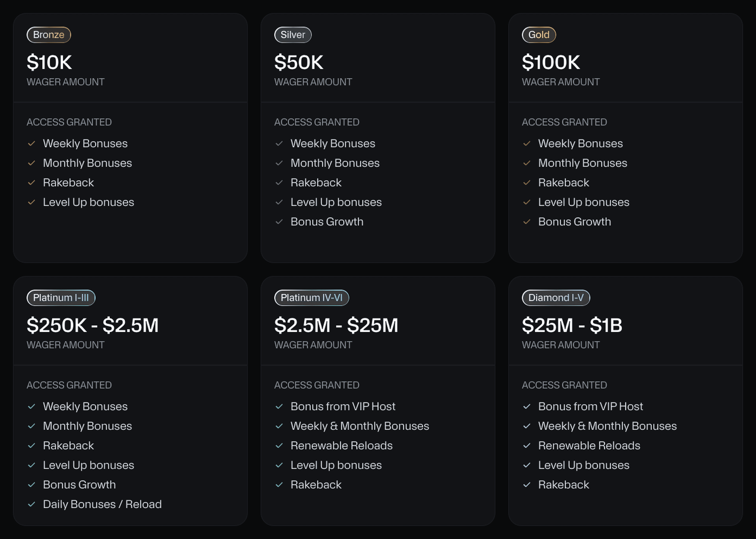Click the Gold tier badge
Image resolution: width=756 pixels, height=539 pixels.
click(x=539, y=35)
